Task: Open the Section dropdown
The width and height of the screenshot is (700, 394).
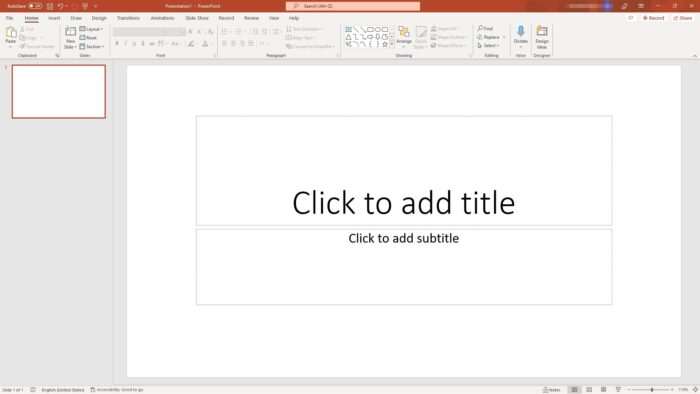Action: coord(92,46)
